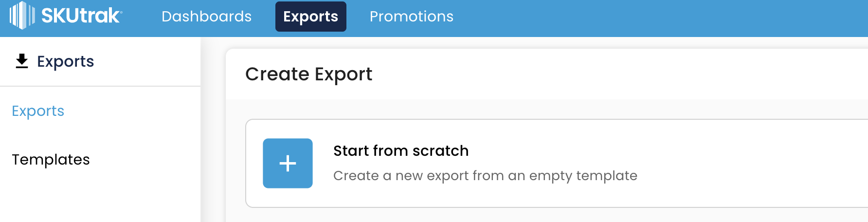Select the highlighted Exports tab in top bar
The width and height of the screenshot is (868, 222).
[x=311, y=17]
